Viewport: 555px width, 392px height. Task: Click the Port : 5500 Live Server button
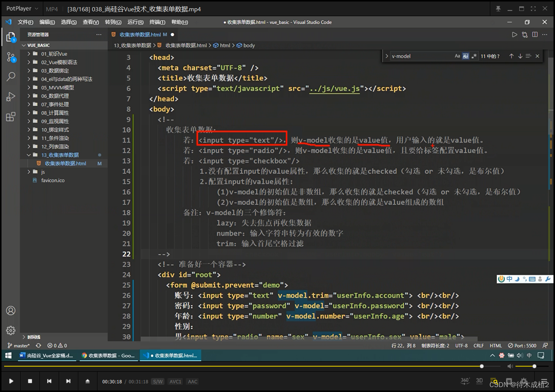(522, 345)
